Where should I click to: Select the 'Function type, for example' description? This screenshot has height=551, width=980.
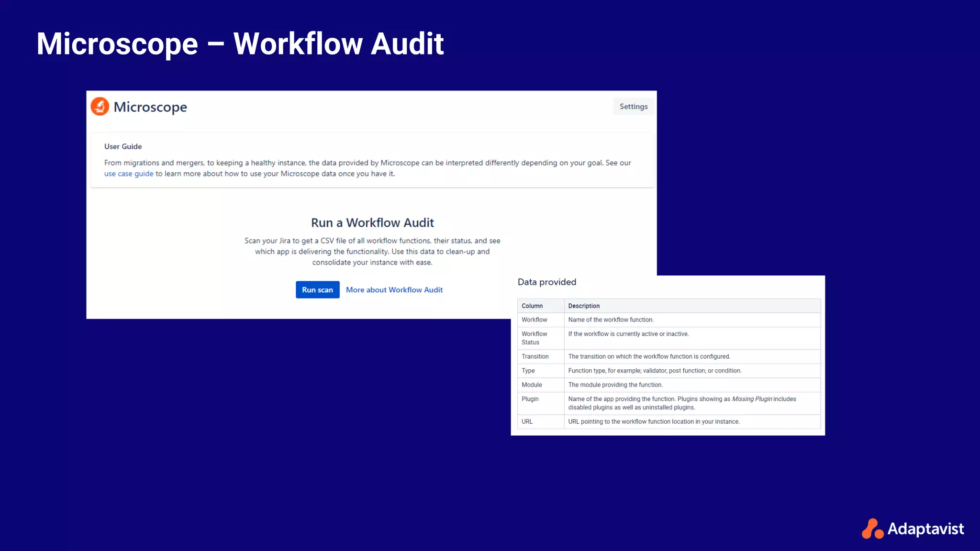click(655, 371)
